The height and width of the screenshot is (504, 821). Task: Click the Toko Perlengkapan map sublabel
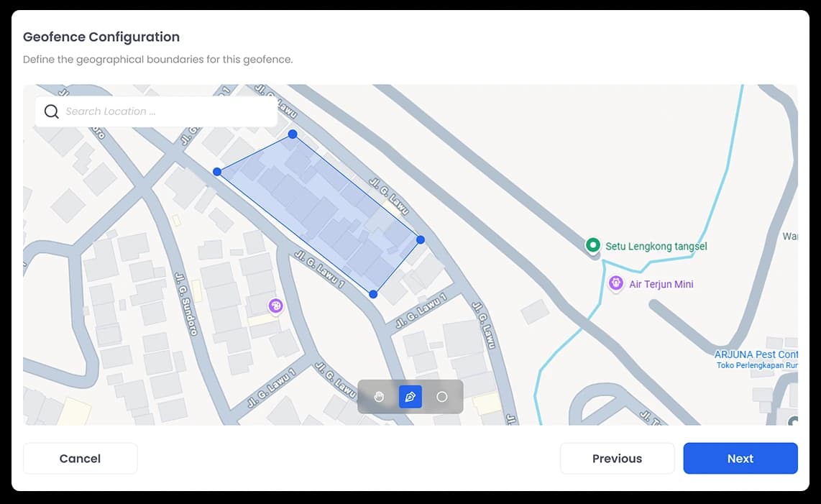[757, 365]
